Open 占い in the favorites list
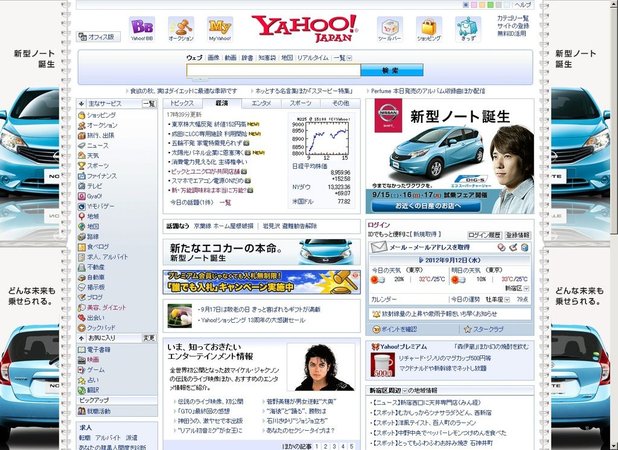The image size is (618, 450). pos(89,380)
